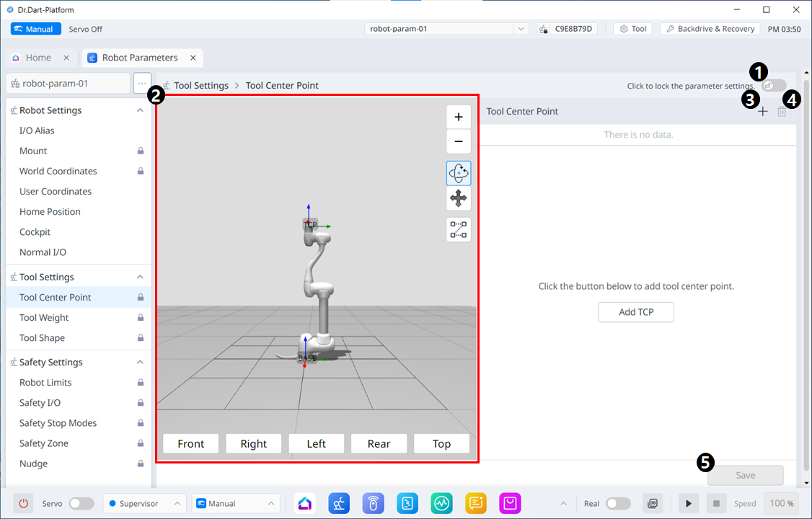
Task: Switch to the Home tab
Action: [x=38, y=58]
